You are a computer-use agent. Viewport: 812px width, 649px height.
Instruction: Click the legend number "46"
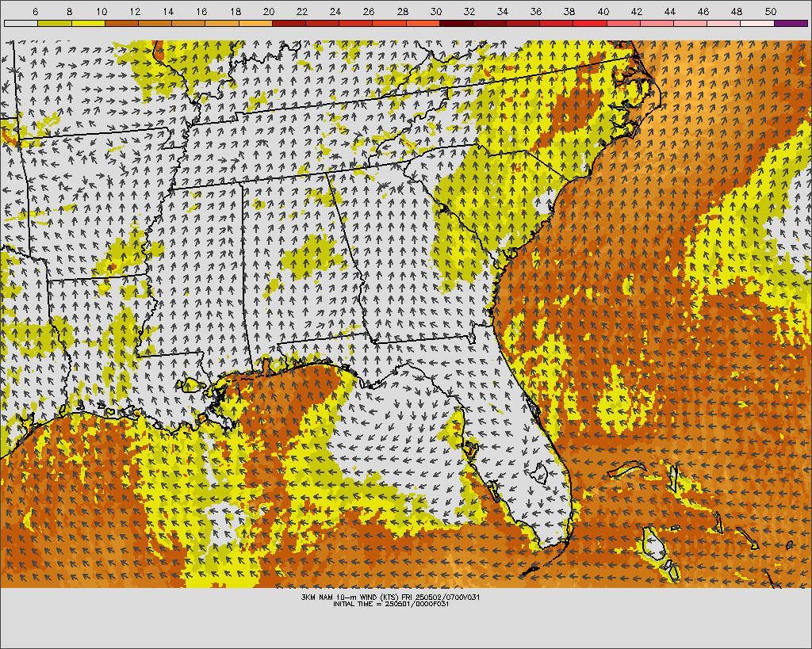703,11
